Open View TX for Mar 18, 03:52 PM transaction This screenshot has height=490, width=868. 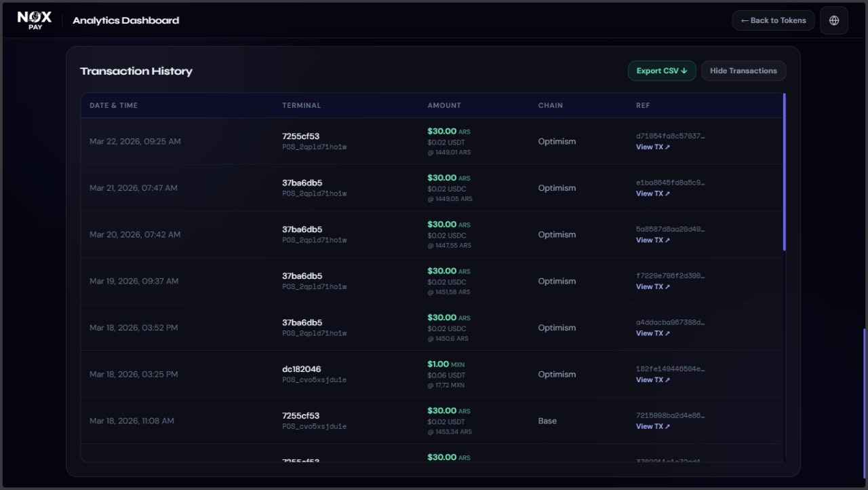tap(652, 333)
